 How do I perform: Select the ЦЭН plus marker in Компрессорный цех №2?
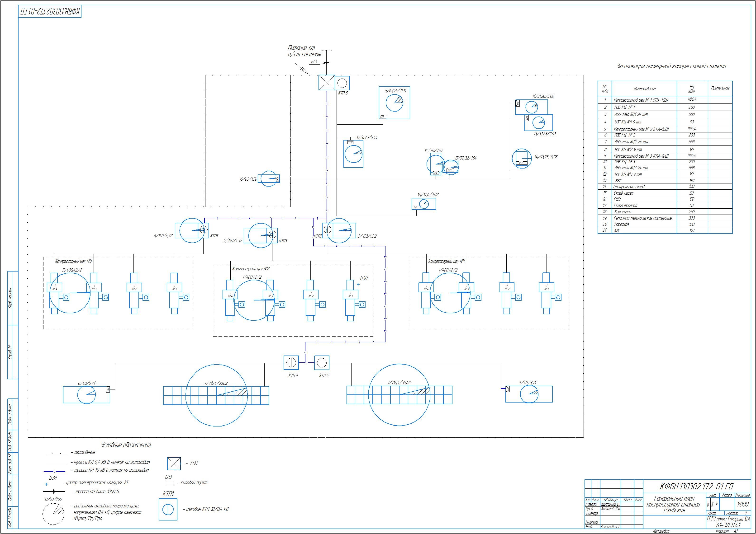tap(358, 285)
